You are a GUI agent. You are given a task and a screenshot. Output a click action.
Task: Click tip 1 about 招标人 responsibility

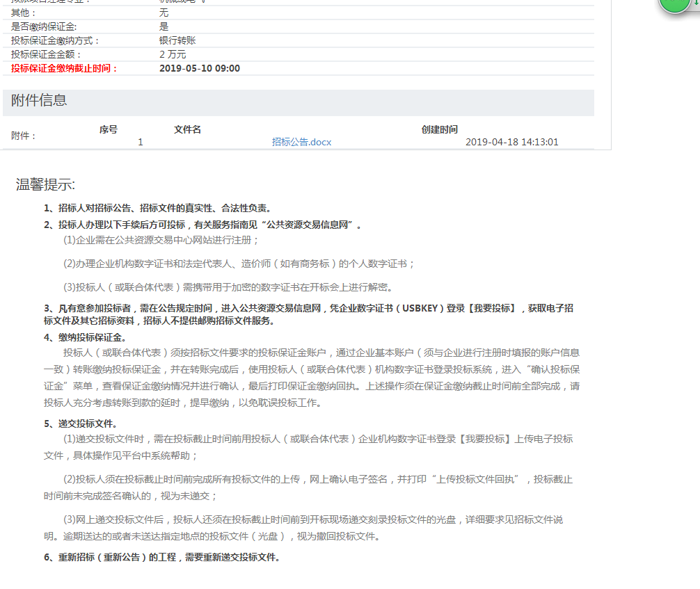coord(157,208)
